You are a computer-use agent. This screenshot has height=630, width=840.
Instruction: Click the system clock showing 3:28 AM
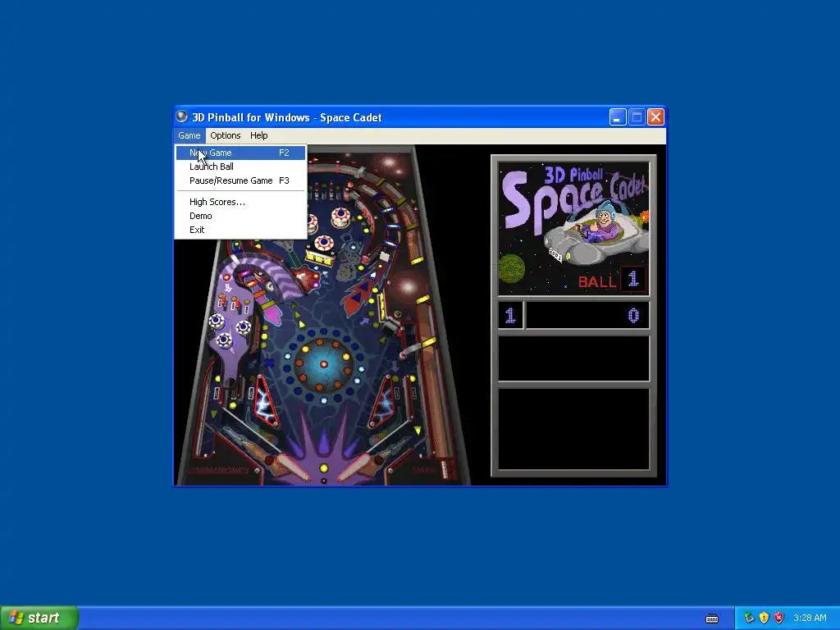(810, 618)
